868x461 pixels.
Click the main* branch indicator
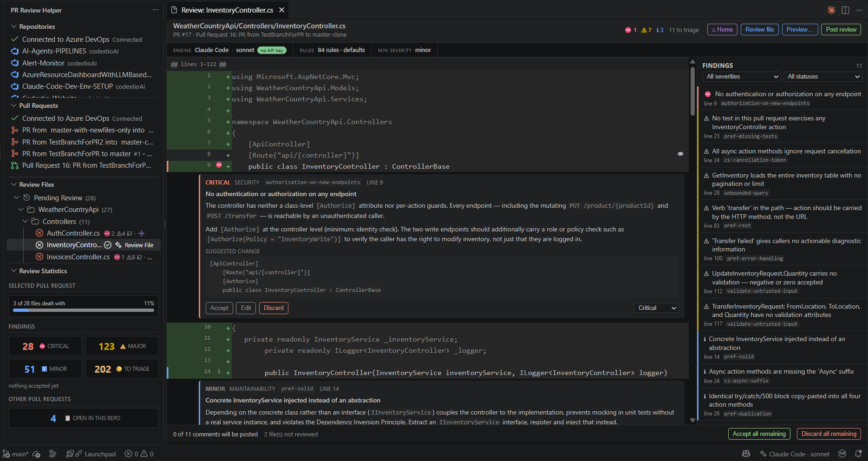[x=16, y=454]
